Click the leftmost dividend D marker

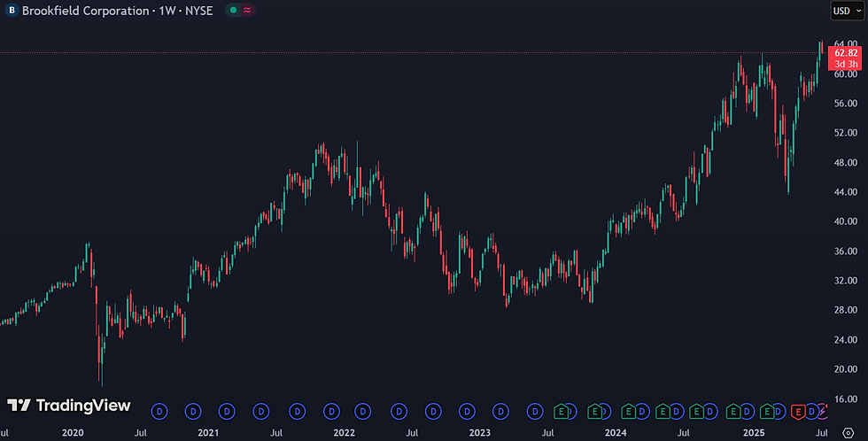(x=159, y=411)
